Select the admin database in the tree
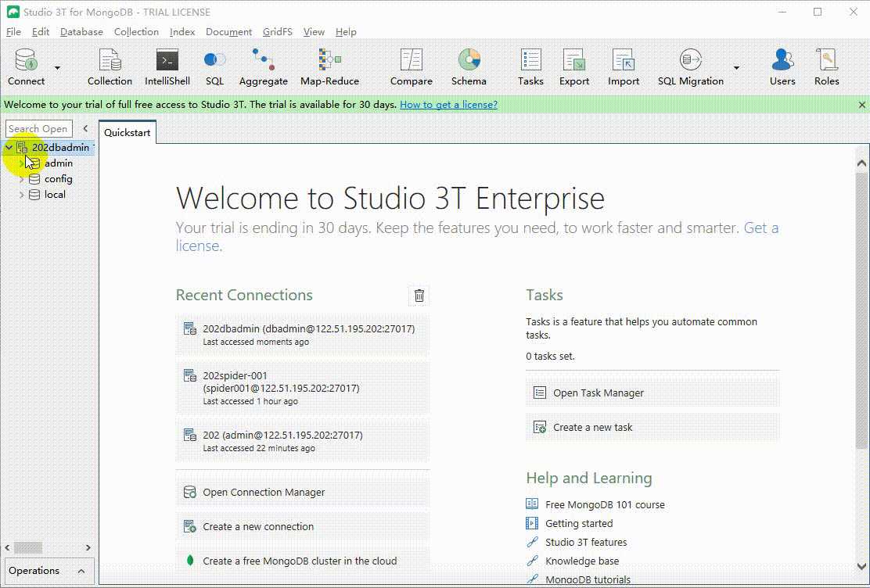This screenshot has width=870, height=588. point(58,163)
